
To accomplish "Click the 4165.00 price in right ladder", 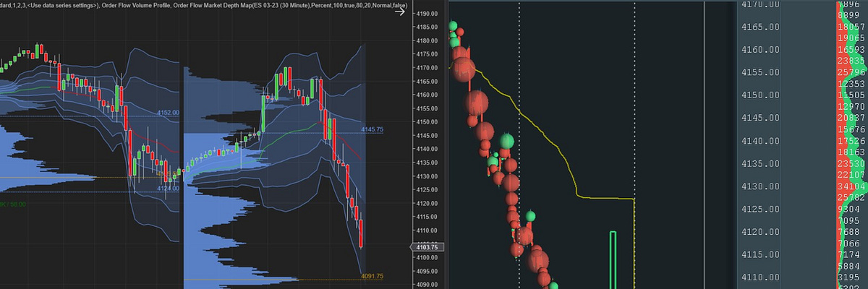I will 760,27.
